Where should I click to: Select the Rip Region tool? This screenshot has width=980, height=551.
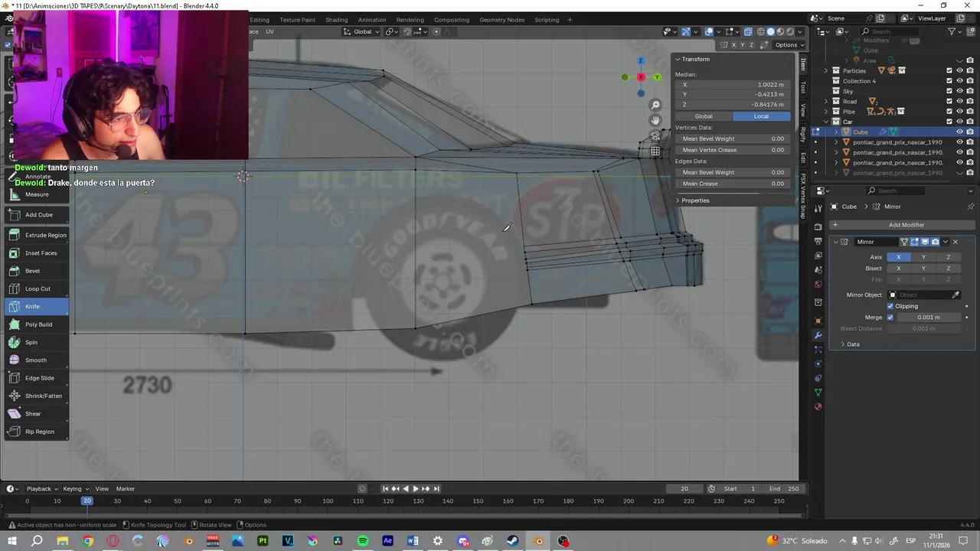(x=37, y=432)
